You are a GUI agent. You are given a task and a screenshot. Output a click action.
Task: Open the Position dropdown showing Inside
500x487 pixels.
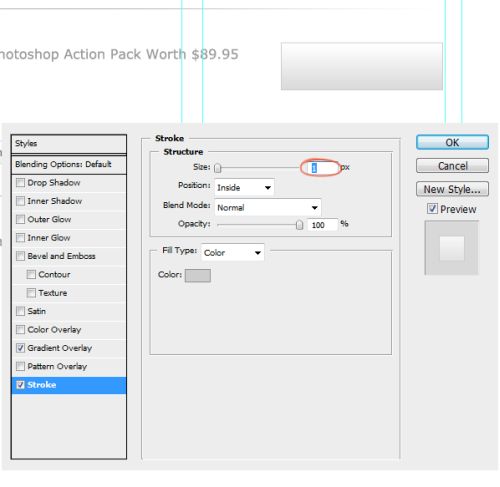click(244, 187)
